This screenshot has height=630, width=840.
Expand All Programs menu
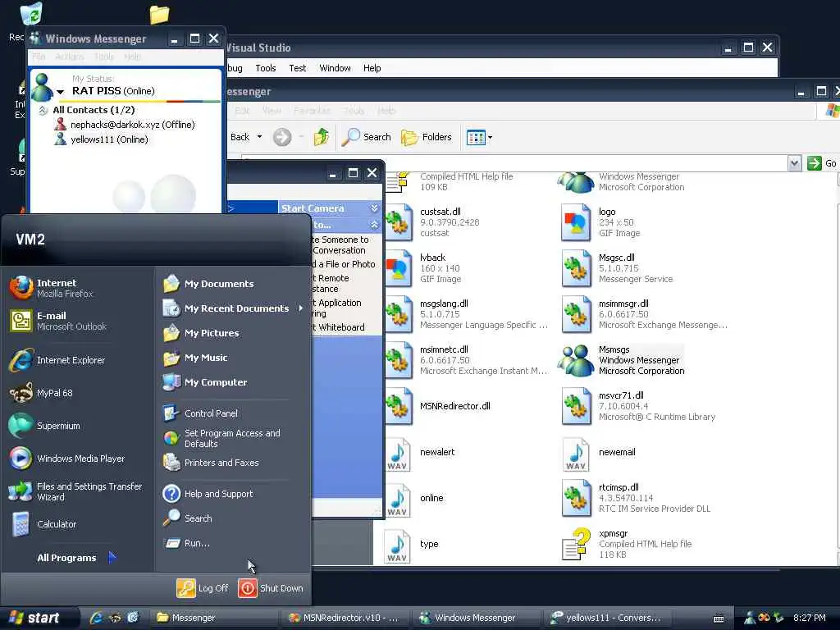coord(75,558)
